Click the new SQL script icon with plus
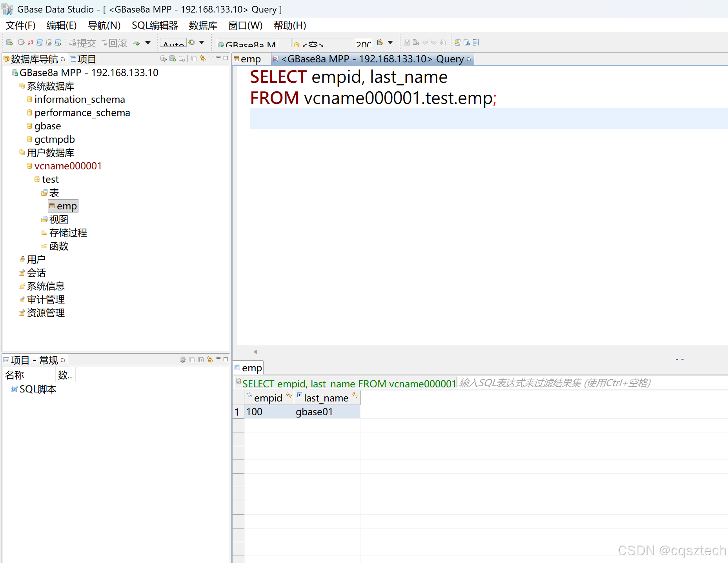This screenshot has height=563, width=728. [x=58, y=42]
